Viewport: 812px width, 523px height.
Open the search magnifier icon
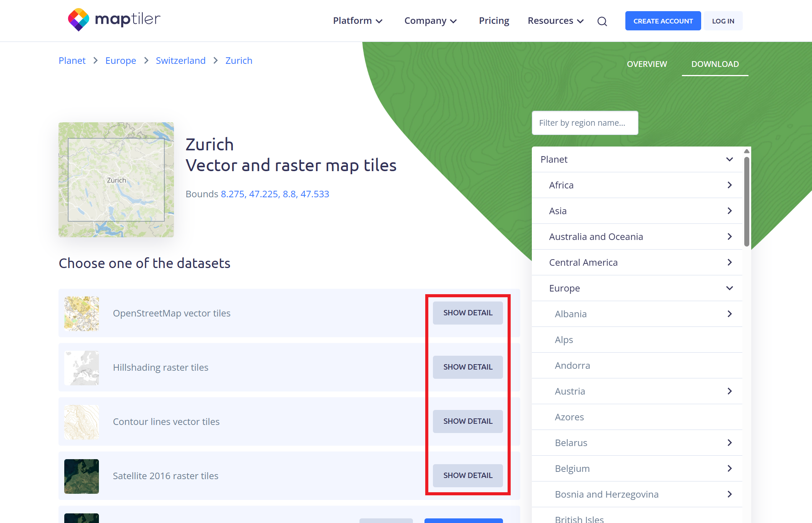coord(602,22)
